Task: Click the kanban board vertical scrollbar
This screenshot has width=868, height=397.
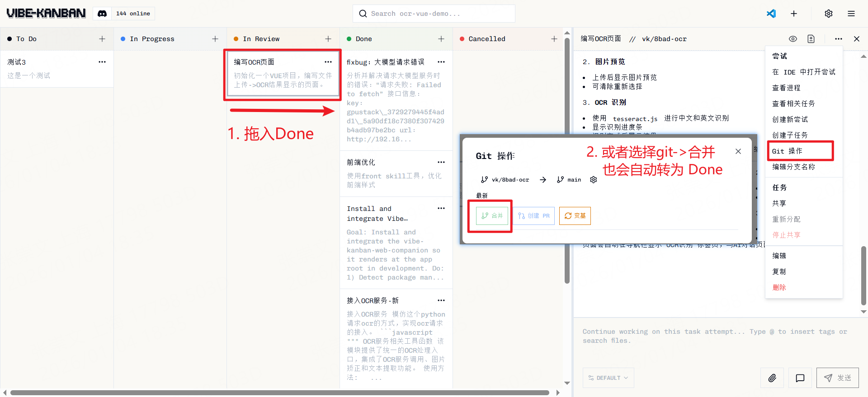Action: click(567, 160)
